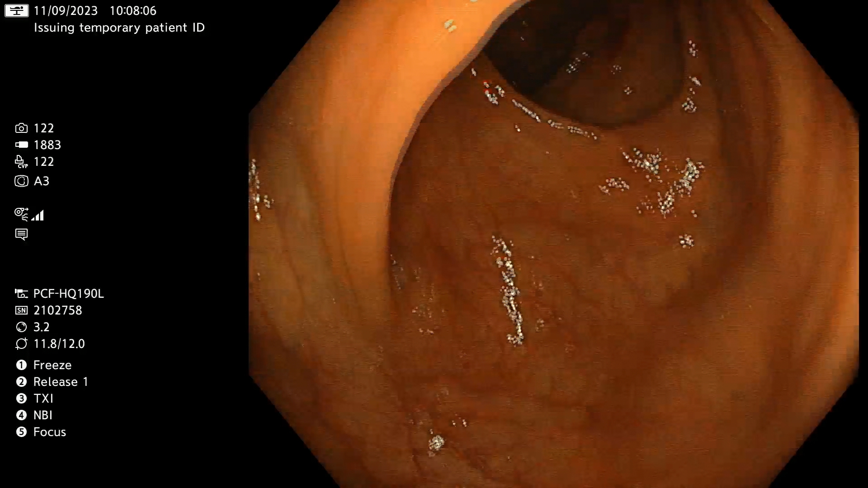Viewport: 868px width, 488px height.
Task: Click the time 10:08:06
Action: click(133, 10)
